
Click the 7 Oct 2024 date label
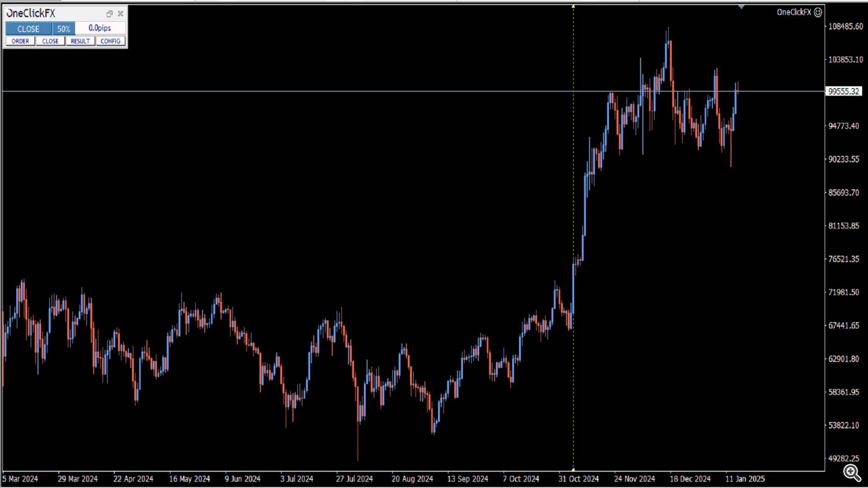[x=521, y=479]
